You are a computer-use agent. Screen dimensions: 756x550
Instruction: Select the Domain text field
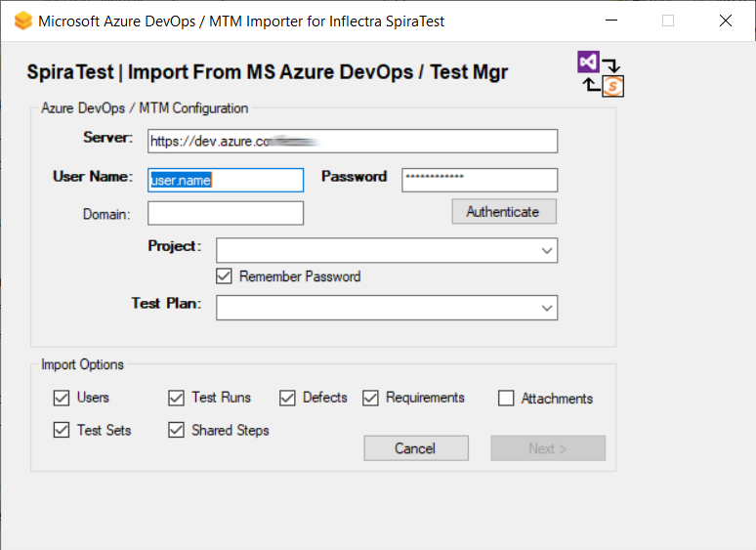coord(226,213)
